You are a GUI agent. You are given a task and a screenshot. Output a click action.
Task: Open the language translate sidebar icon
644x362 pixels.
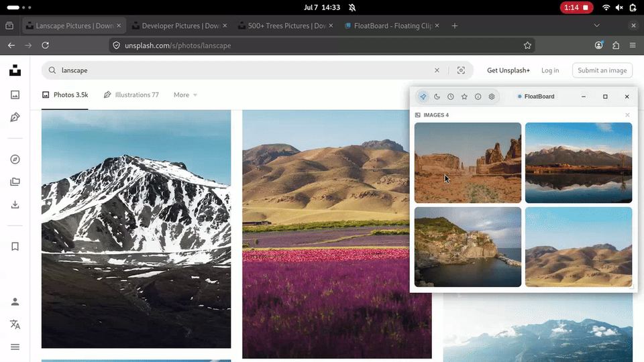(15, 324)
